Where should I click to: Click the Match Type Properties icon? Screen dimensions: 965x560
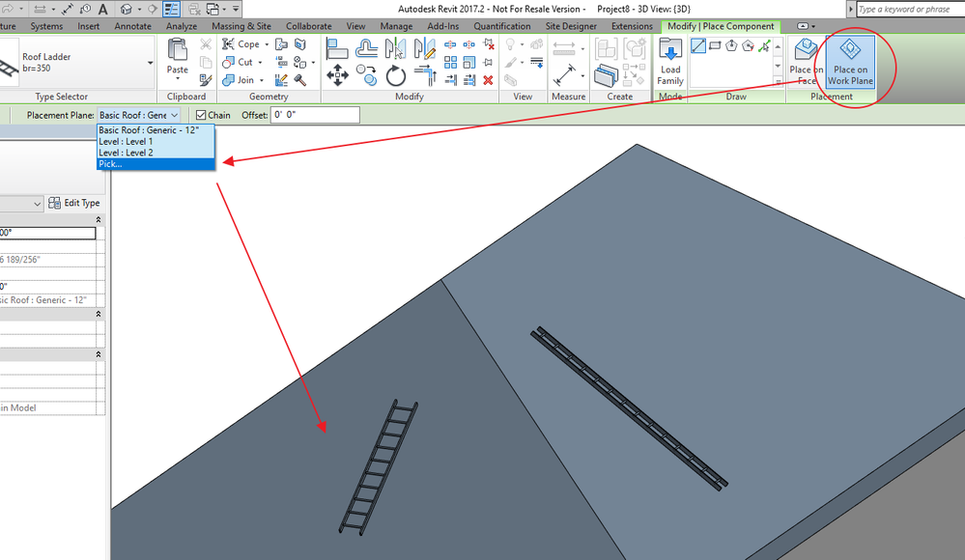pos(206,80)
